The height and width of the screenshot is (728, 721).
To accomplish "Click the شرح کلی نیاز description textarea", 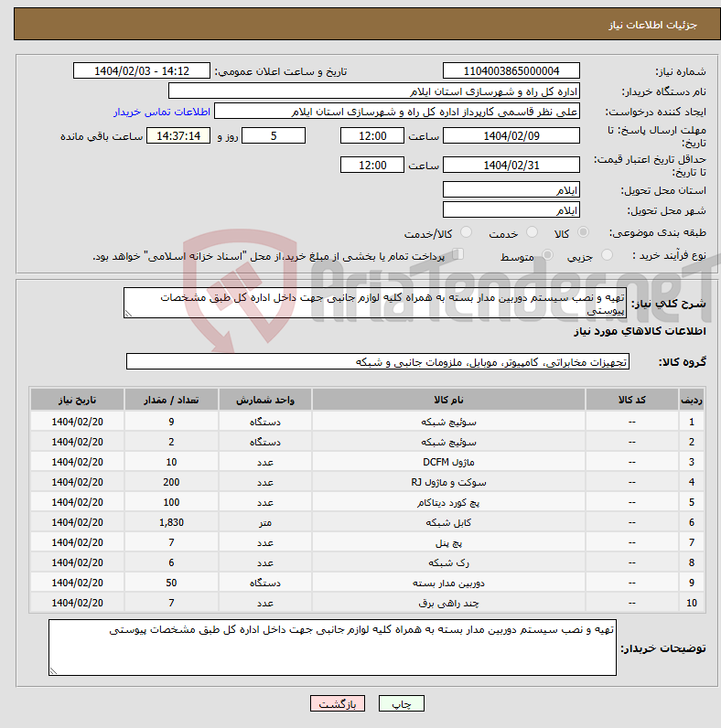I will (x=375, y=303).
